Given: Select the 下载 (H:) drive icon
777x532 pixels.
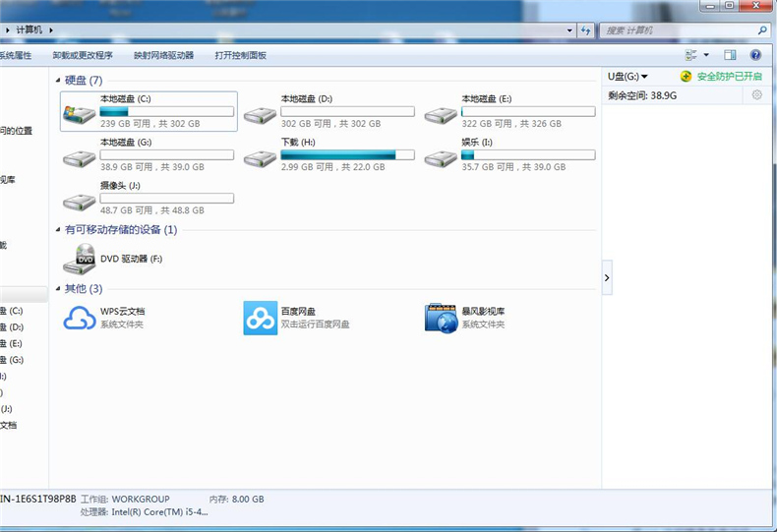Looking at the screenshot, I should [259, 158].
